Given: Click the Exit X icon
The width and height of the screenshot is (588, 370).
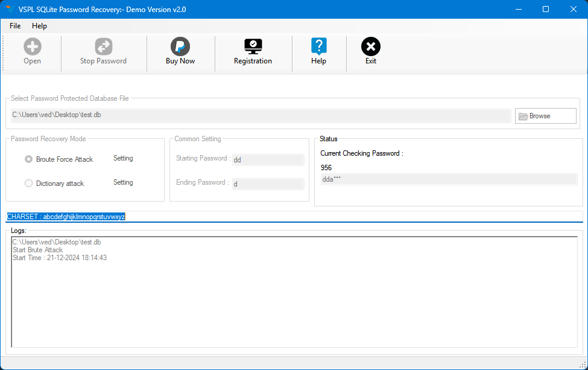Looking at the screenshot, I should 371,46.
